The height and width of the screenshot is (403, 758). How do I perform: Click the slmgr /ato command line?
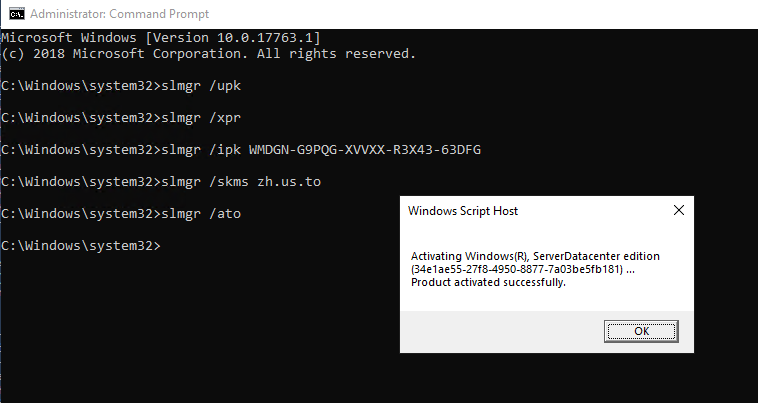(121, 214)
